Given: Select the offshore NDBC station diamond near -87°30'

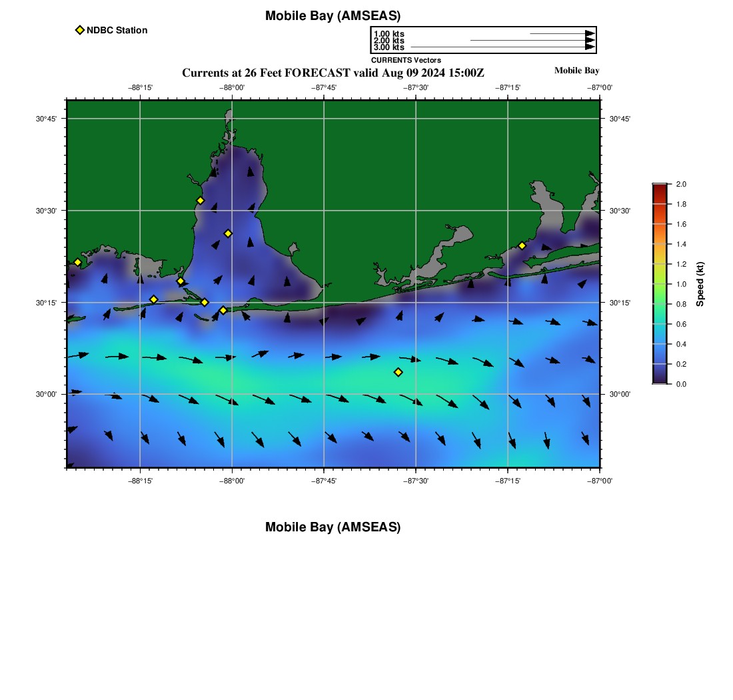Looking at the screenshot, I should pos(398,372).
